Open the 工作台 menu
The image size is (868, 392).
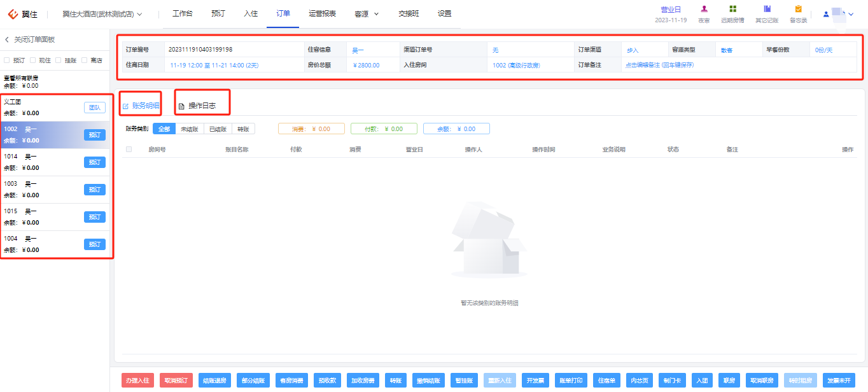(183, 13)
